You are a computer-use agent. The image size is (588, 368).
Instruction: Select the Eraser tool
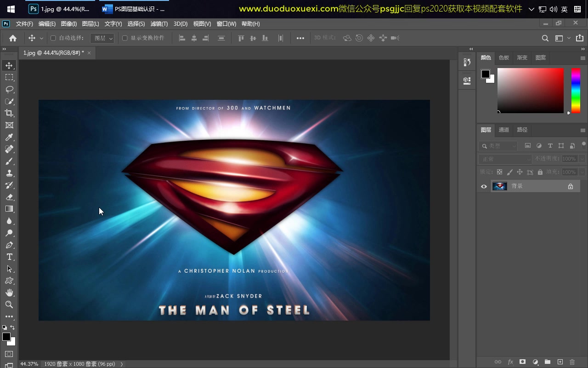[x=9, y=197]
